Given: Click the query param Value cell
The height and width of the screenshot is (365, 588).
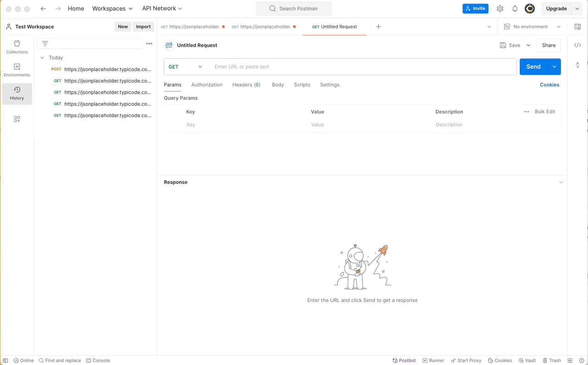Looking at the screenshot, I should click(x=370, y=125).
